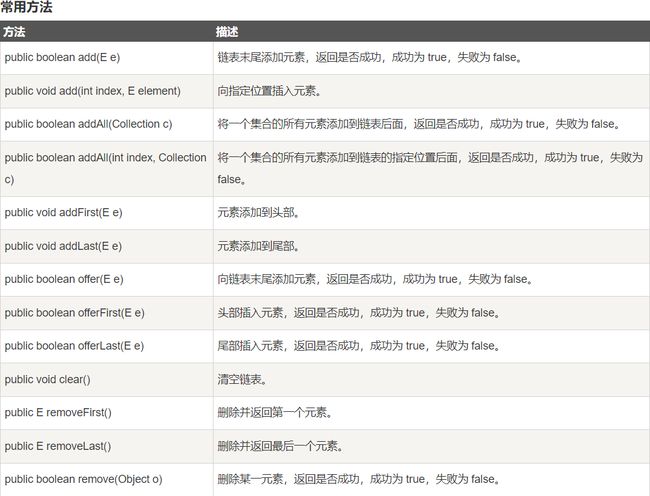Click description 删除并返回最后一个元素
650x496 pixels.
point(280,446)
